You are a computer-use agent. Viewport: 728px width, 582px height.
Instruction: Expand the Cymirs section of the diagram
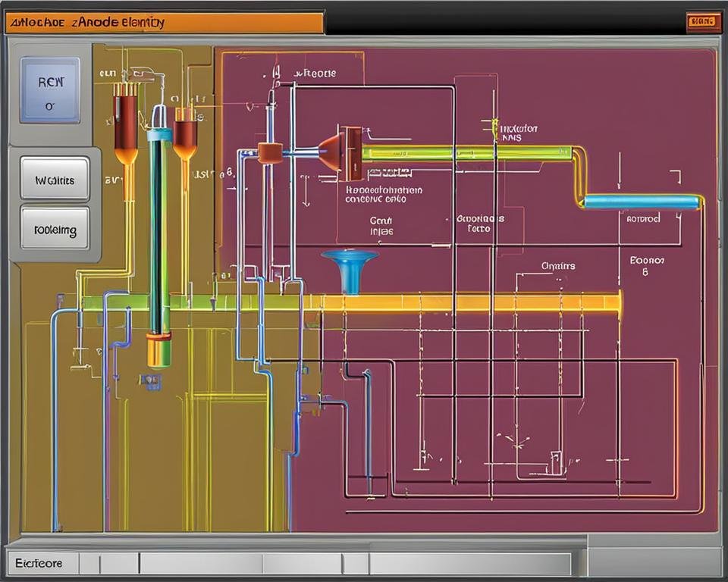557,266
